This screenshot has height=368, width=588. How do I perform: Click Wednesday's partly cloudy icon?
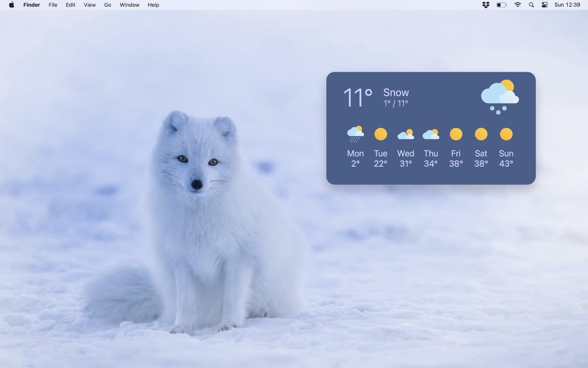[x=406, y=134]
